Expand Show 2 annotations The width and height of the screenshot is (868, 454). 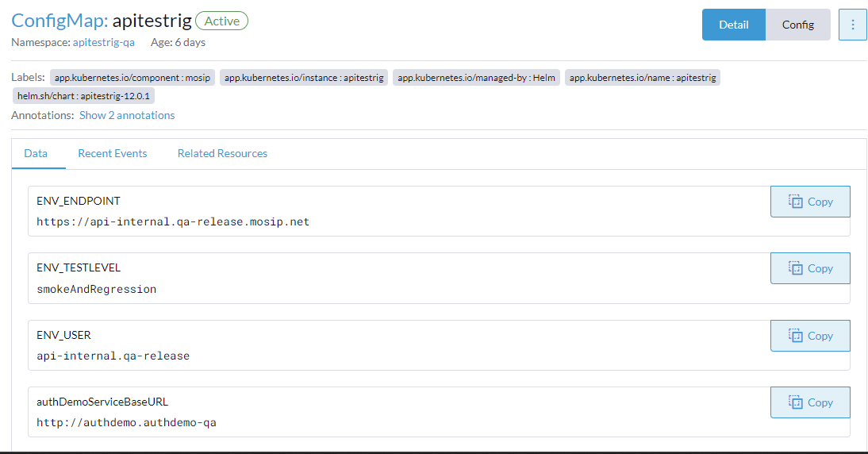127,115
